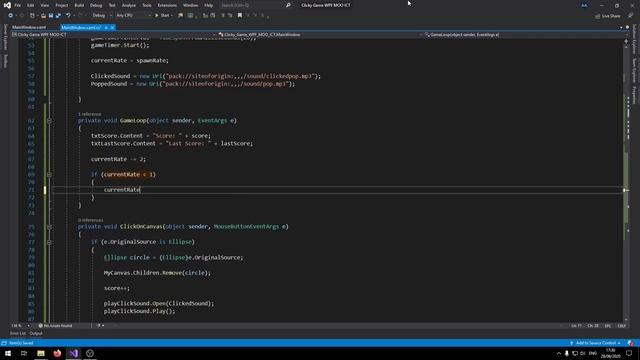Open the dropdown arrow beside Start
This screenshot has width=640, height=360.
click(x=172, y=16)
